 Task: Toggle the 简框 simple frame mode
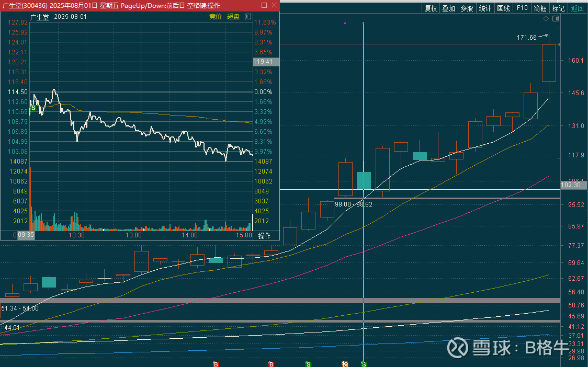540,8
